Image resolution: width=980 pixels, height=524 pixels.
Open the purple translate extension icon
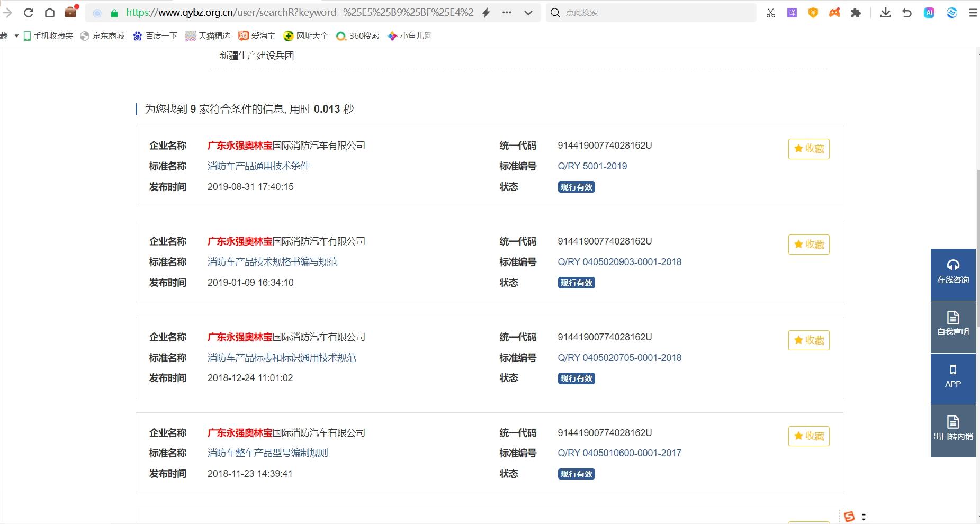pos(792,13)
